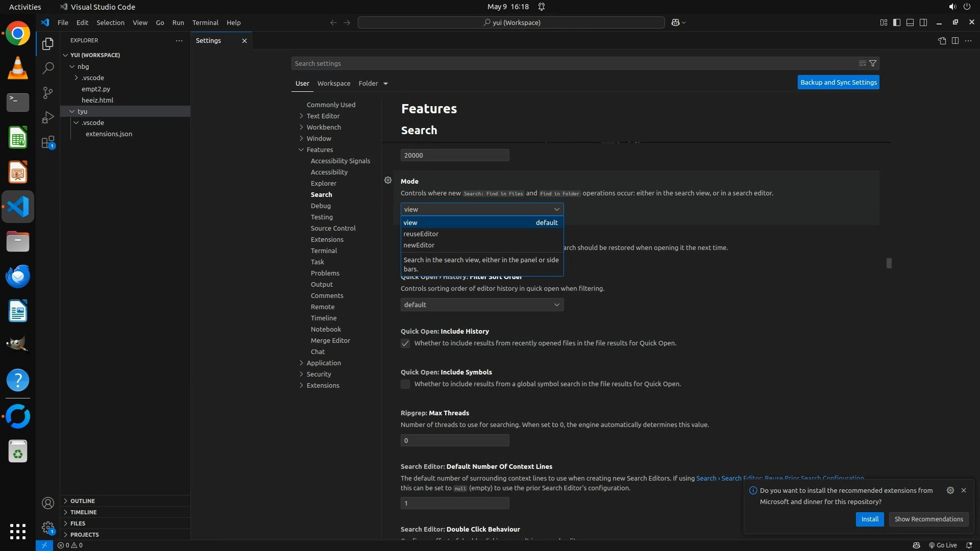Screen dimensions: 980x551
Task: Click the filter settings funnel icon
Action: pos(873,63)
